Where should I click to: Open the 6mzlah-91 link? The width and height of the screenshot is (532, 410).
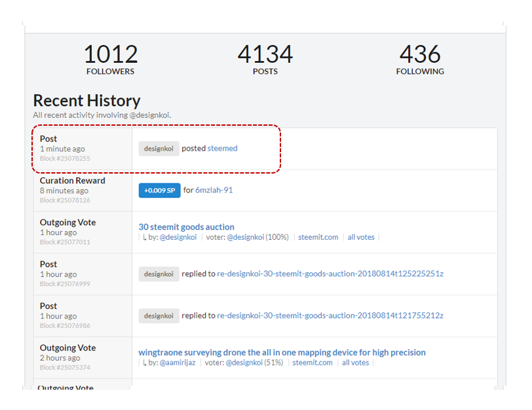214,190
